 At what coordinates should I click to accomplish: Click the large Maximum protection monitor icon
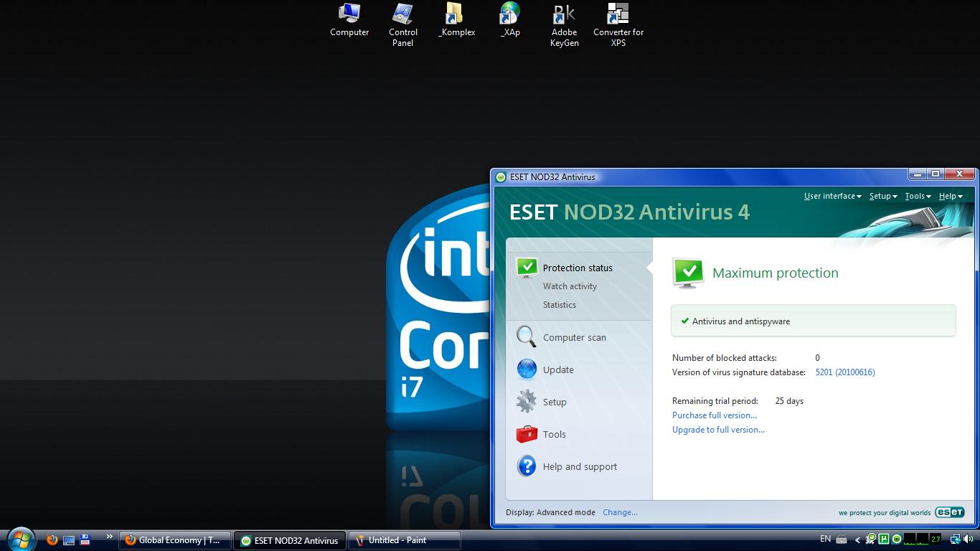(x=688, y=273)
